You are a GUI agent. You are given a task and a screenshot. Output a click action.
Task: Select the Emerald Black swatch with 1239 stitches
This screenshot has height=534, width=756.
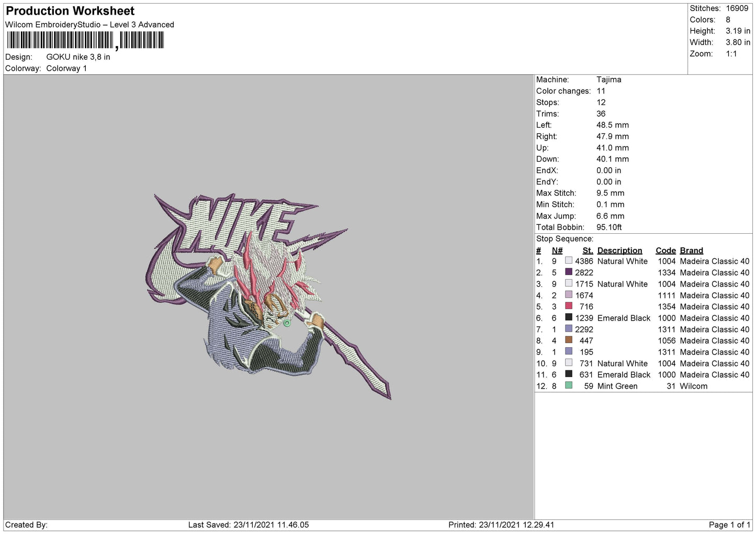[x=569, y=318]
